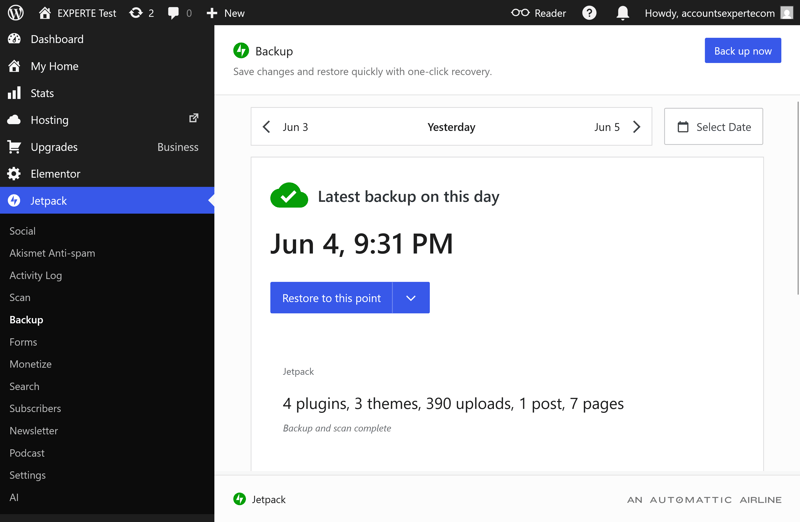
Task: Open Scan submenu item
Action: tap(20, 297)
